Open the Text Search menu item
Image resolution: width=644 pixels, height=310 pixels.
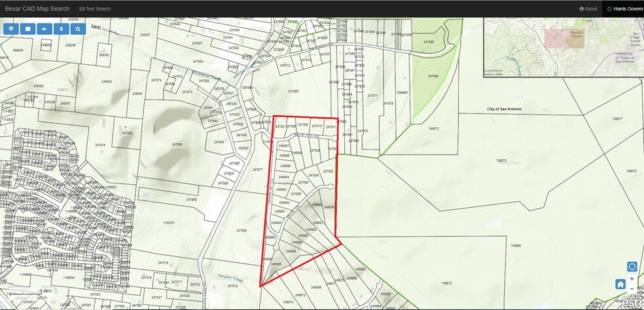[x=95, y=9]
